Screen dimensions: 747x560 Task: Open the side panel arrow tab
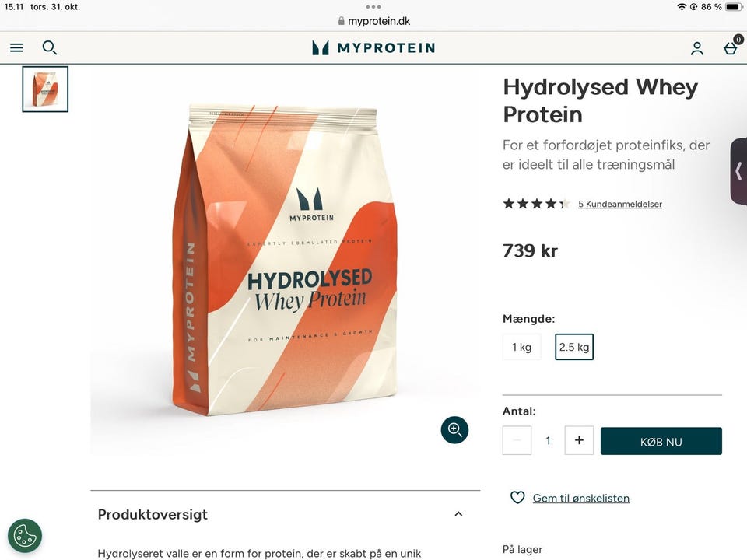(x=739, y=171)
